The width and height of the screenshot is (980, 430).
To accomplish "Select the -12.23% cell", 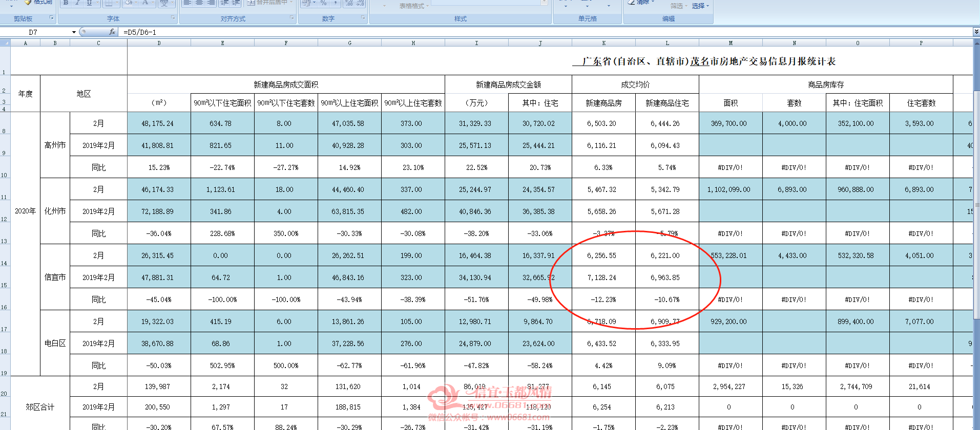I will 603,299.
